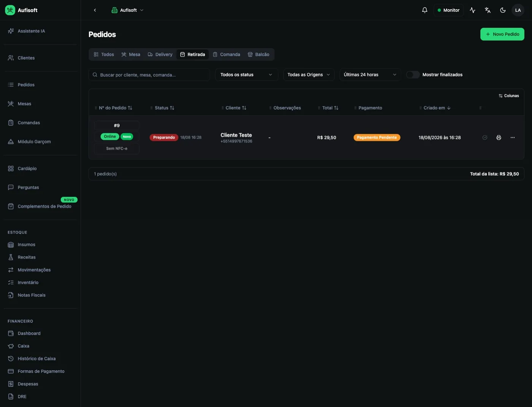
Task: Click the Monitor status button
Action: [x=448, y=10]
